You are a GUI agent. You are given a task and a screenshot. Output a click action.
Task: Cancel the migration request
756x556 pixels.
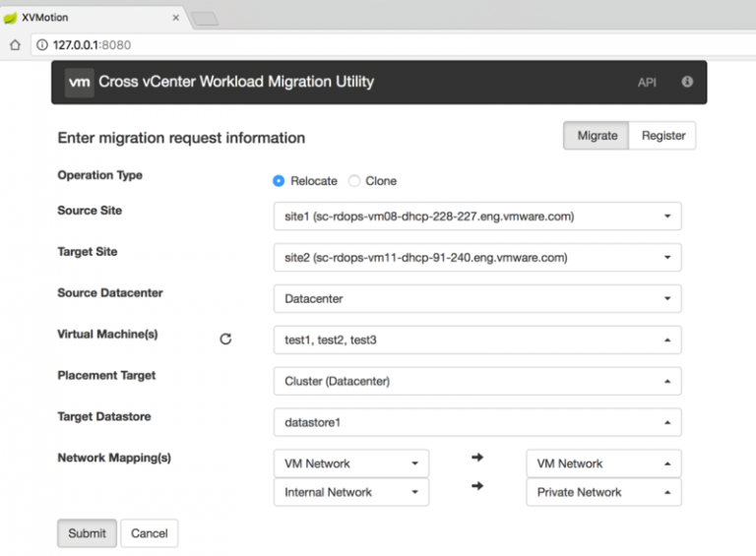tap(149, 533)
